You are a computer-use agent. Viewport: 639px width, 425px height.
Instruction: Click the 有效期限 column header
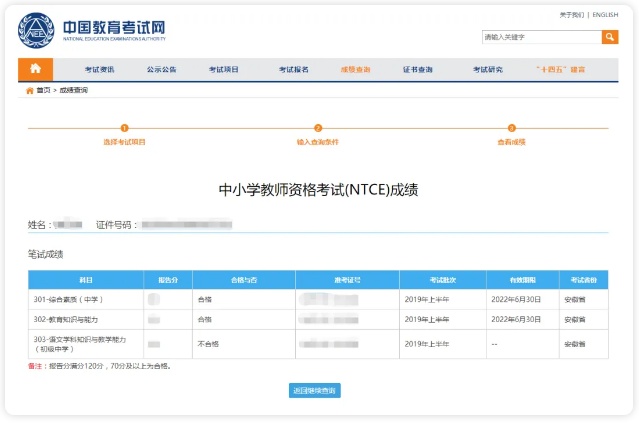click(x=522, y=280)
